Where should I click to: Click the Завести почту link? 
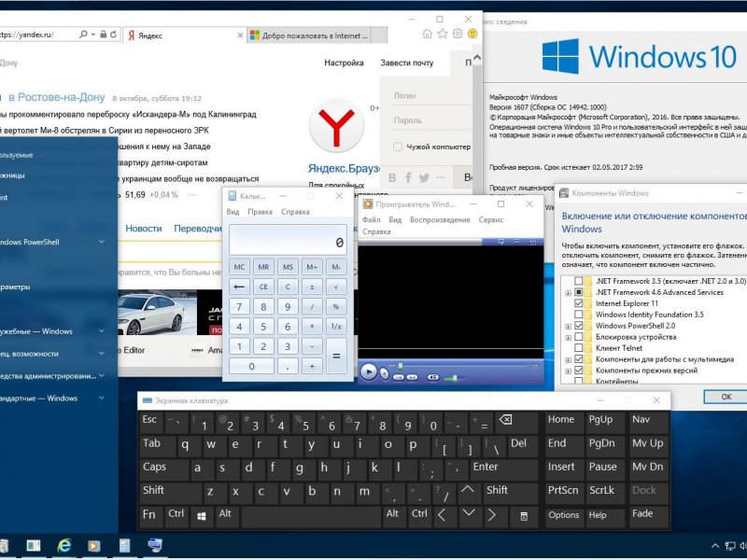[407, 63]
